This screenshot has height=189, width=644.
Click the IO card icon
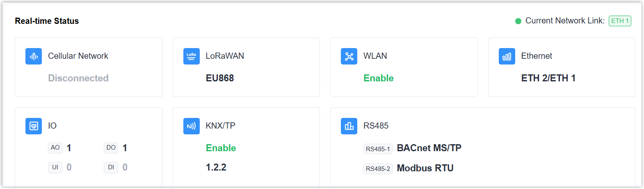click(x=34, y=126)
